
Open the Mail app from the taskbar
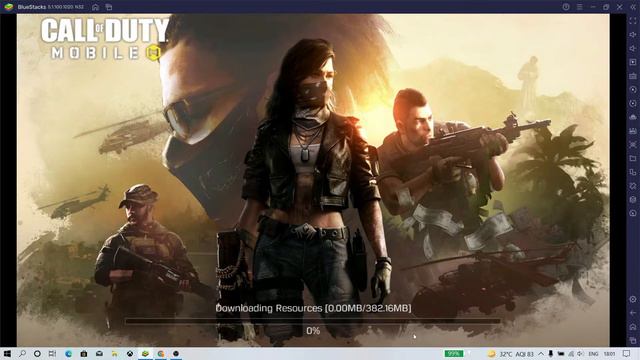99,353
